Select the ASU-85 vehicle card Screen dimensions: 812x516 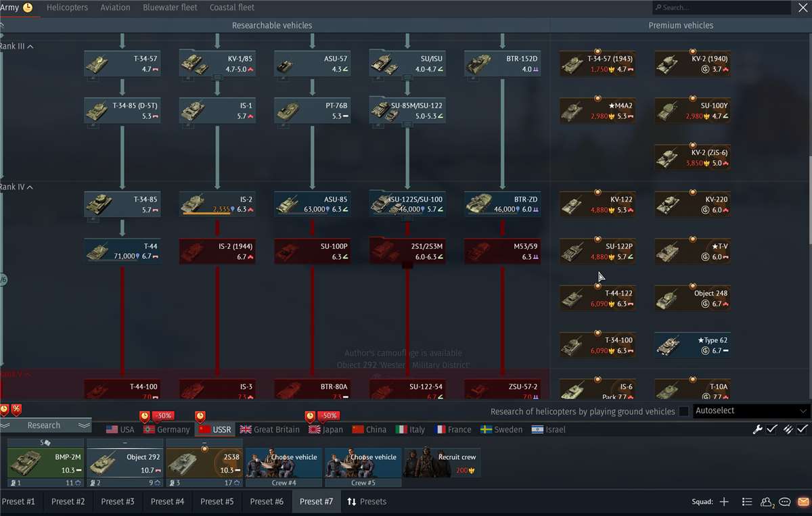[313, 204]
